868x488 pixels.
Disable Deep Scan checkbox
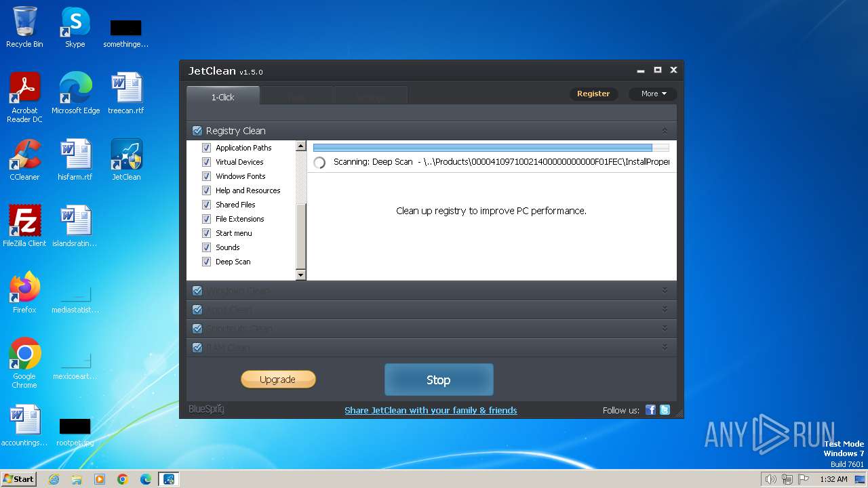pyautogui.click(x=206, y=262)
